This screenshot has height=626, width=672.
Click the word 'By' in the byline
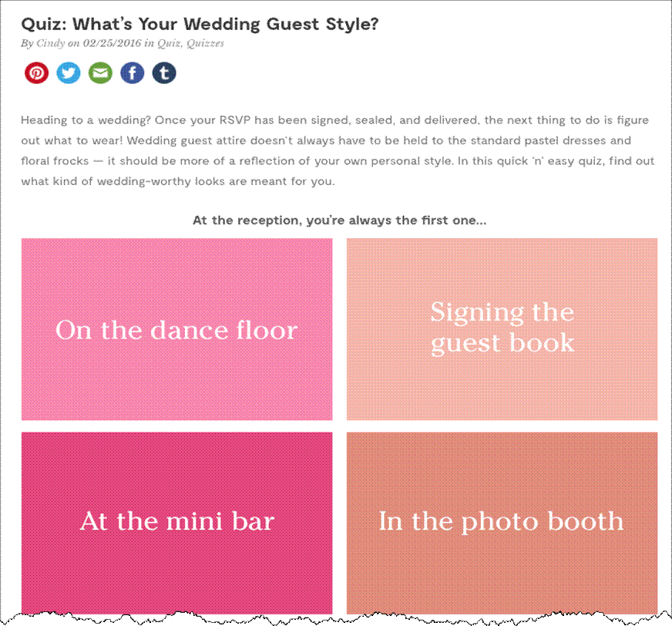click(x=27, y=44)
